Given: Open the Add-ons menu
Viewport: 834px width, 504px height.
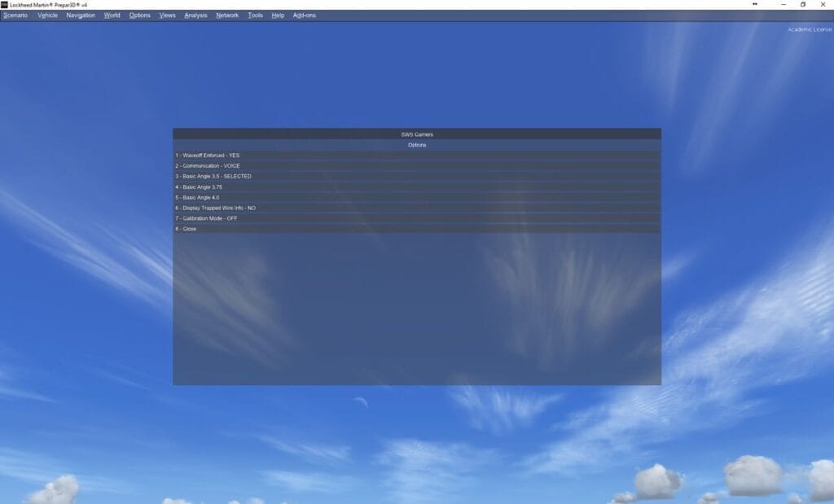Looking at the screenshot, I should tap(305, 15).
